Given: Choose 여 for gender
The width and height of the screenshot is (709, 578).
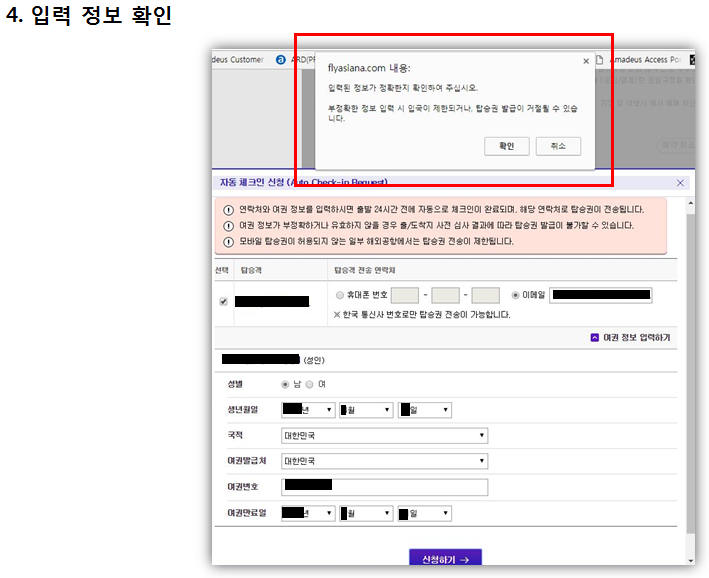Looking at the screenshot, I should [x=309, y=384].
